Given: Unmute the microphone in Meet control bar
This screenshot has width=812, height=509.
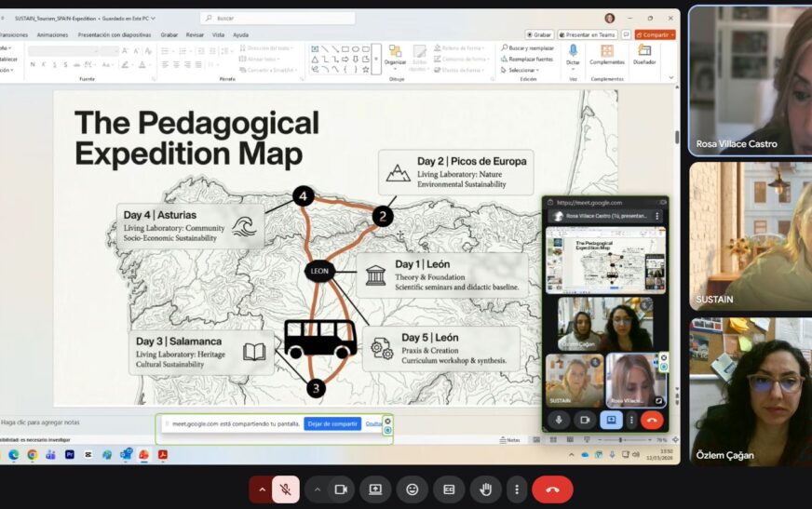Looking at the screenshot, I should click(x=285, y=489).
